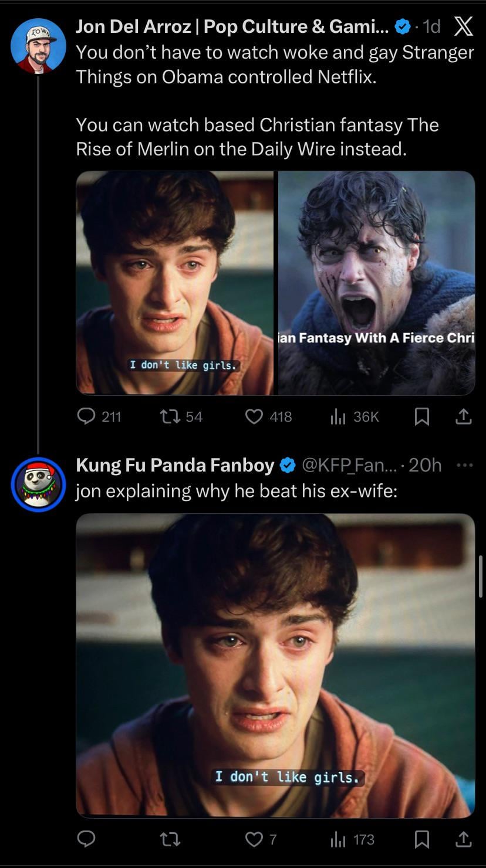Like the reply with 7 likes
Image resolution: width=486 pixels, height=868 pixels.
[x=254, y=840]
